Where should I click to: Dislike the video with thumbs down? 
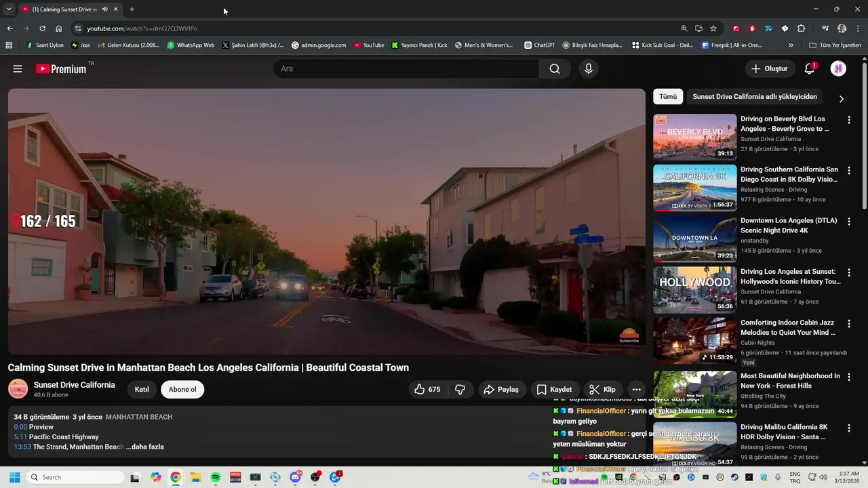point(460,389)
